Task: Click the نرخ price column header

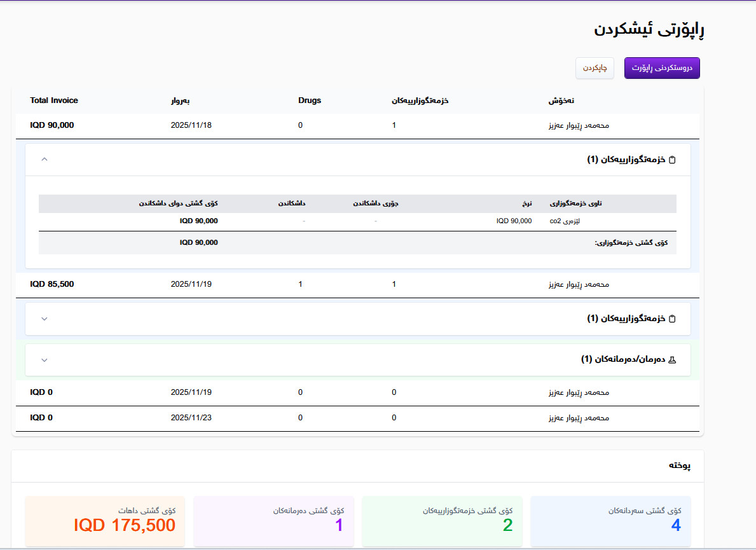Action: point(527,203)
